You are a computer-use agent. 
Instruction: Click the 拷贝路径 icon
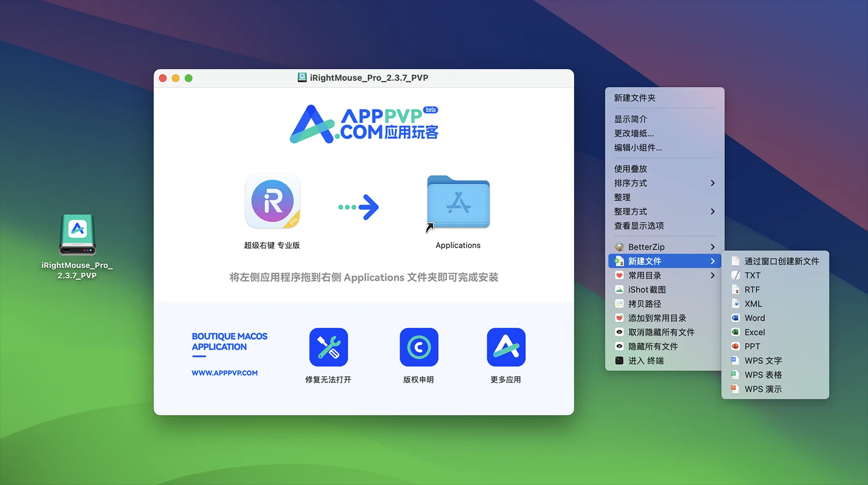click(x=619, y=304)
